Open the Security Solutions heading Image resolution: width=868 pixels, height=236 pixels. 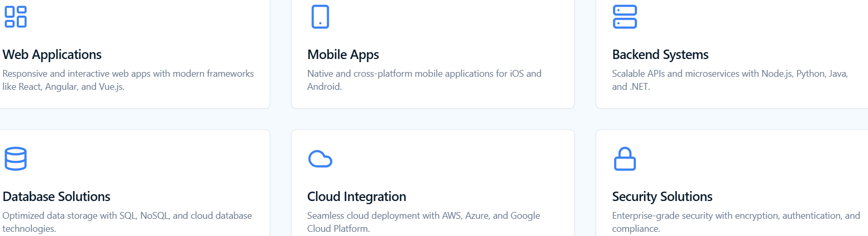click(x=662, y=196)
